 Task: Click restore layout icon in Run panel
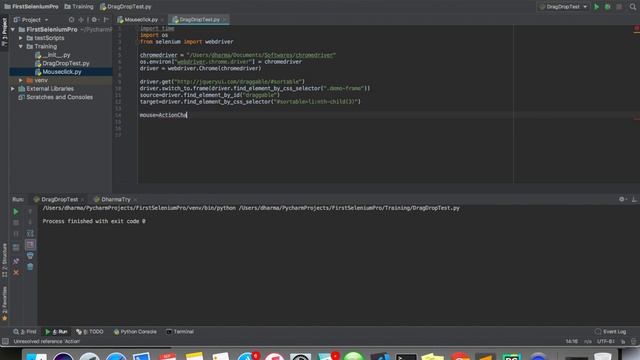(16, 247)
